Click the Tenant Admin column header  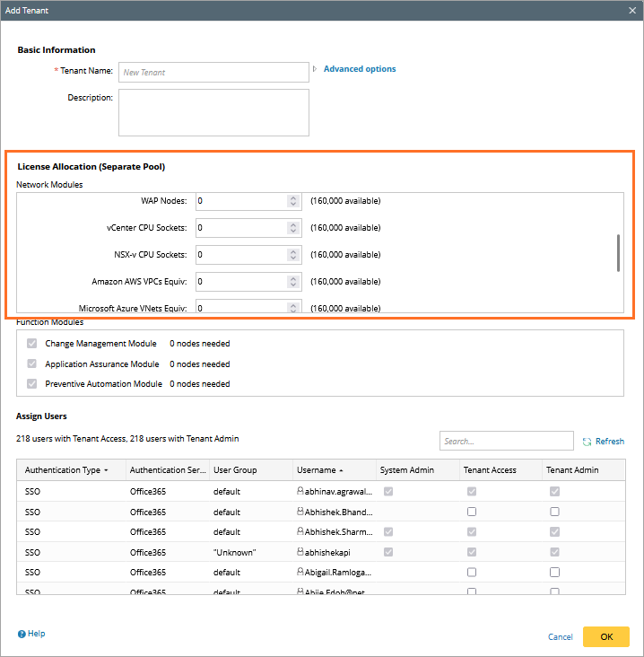pos(572,470)
